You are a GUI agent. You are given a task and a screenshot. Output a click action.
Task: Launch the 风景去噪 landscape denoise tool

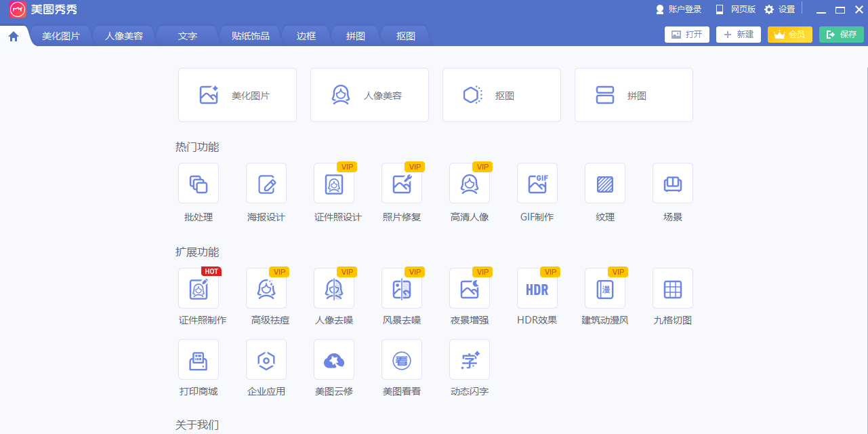402,288
